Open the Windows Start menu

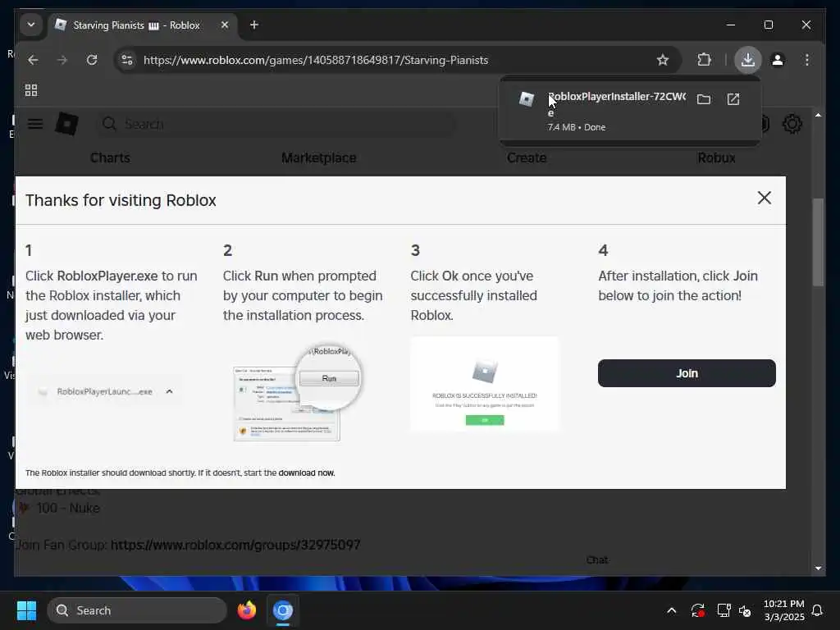[26, 610]
